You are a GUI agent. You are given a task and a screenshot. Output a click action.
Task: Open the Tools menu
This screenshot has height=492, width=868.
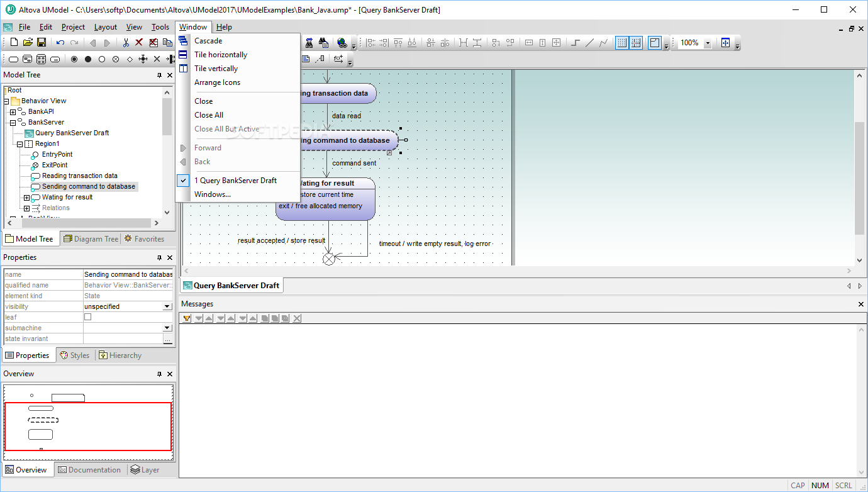coord(160,27)
